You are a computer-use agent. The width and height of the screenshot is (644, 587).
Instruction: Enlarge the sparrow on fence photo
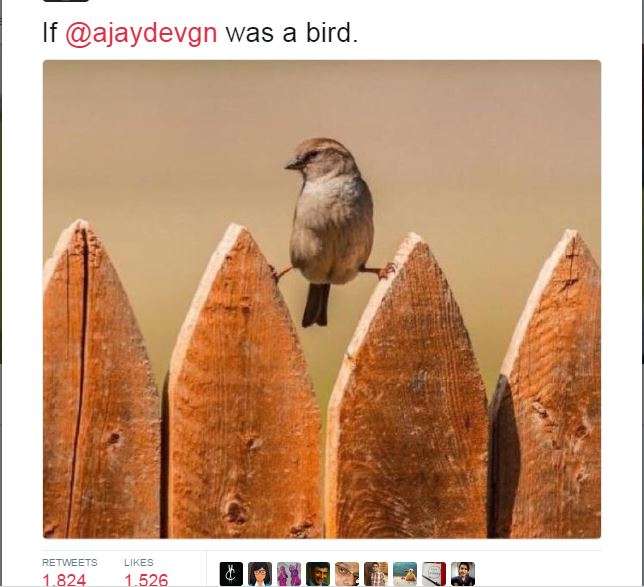[322, 299]
